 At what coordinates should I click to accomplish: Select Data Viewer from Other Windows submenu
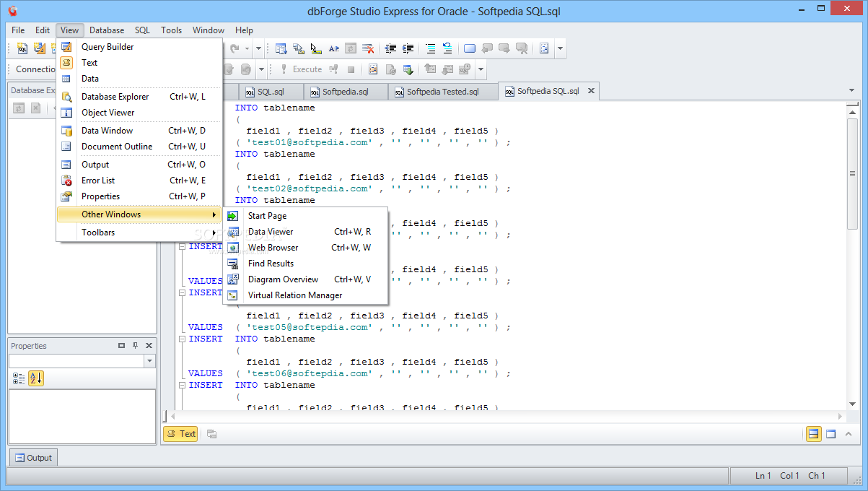pyautogui.click(x=306, y=232)
